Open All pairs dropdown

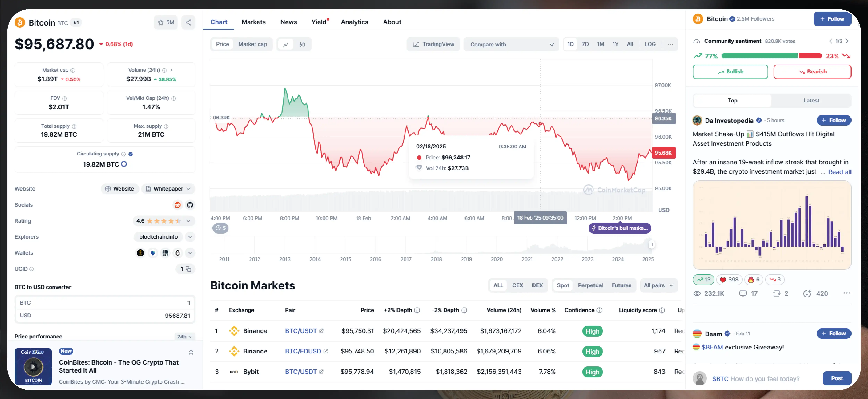[658, 285]
